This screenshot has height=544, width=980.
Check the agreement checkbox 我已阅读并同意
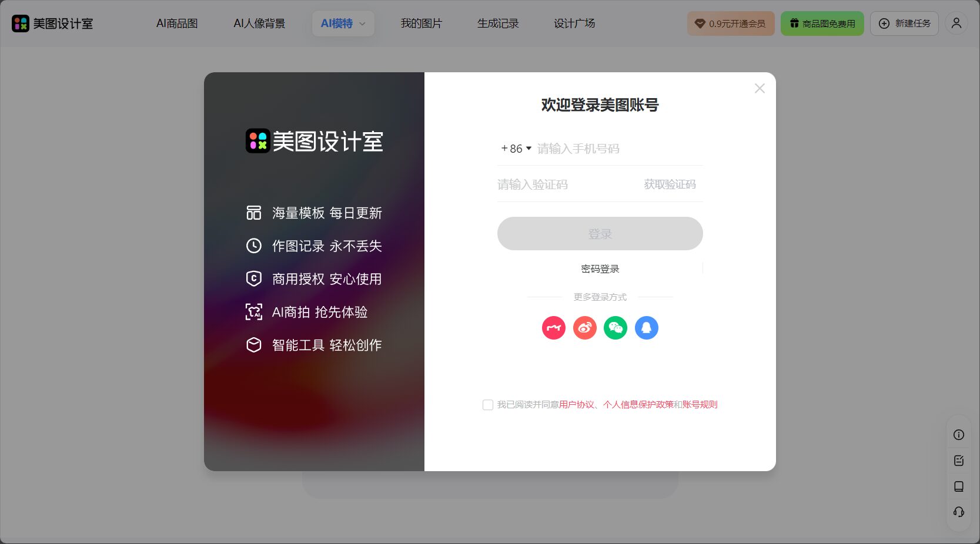click(x=488, y=405)
